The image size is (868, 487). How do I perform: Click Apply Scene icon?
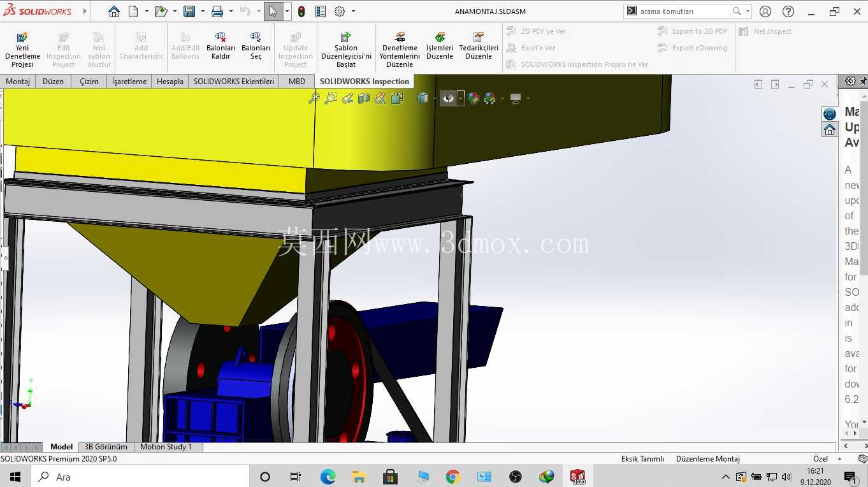pos(490,98)
